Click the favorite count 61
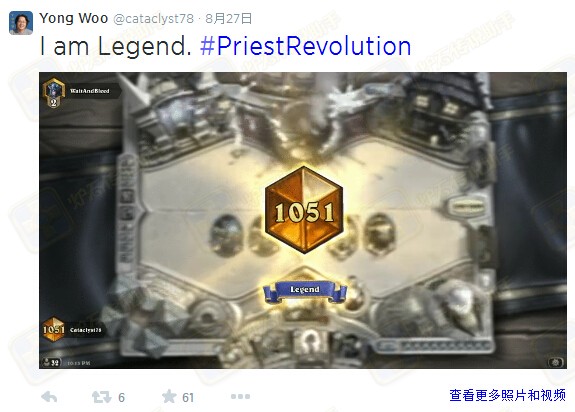The image size is (575, 412). [188, 397]
